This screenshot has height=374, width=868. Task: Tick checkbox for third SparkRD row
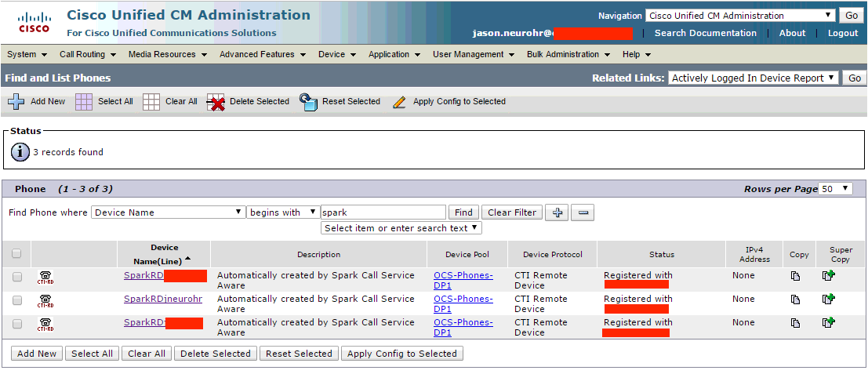[x=17, y=324]
